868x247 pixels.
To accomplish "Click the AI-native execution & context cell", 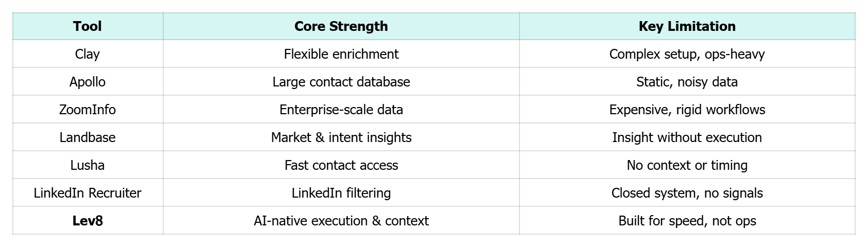I will [341, 221].
